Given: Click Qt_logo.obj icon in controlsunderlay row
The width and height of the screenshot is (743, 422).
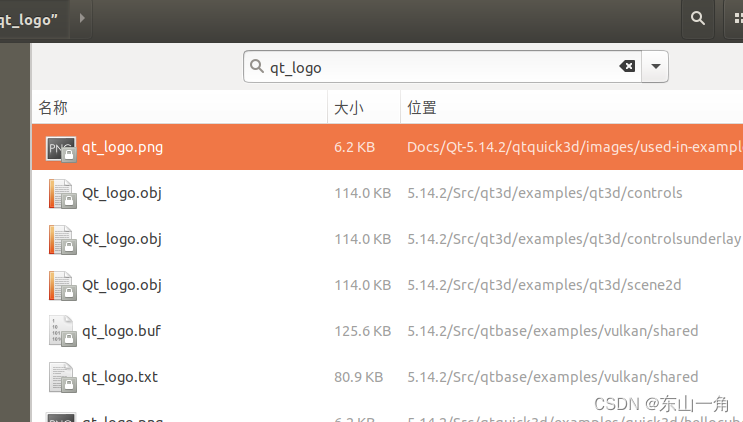Looking at the screenshot, I should coord(62,240).
